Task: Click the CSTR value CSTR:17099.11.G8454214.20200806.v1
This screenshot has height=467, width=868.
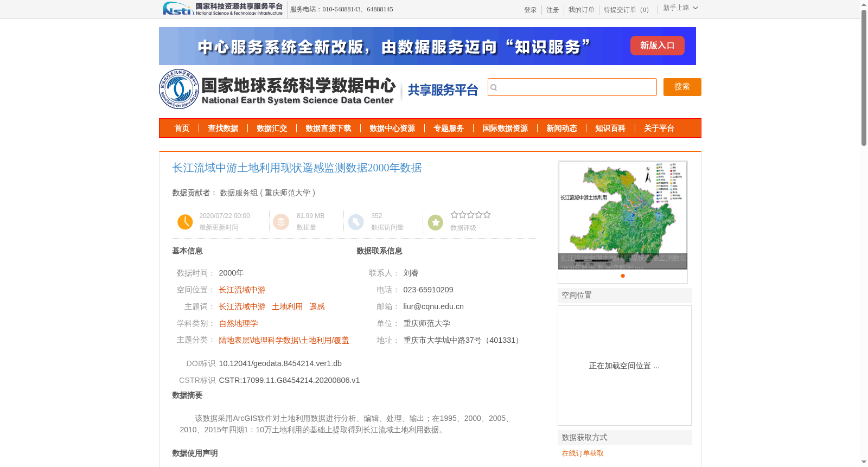Action: [x=289, y=380]
